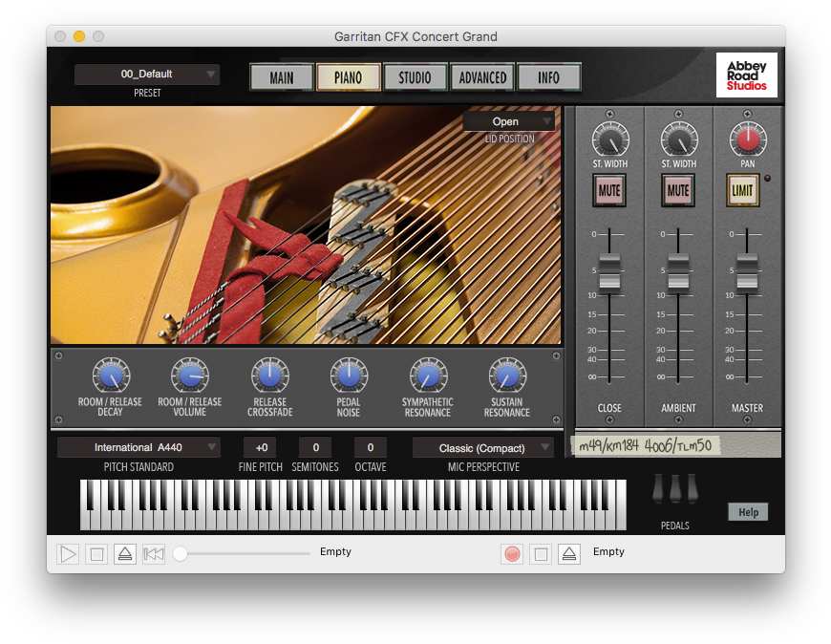This screenshot has width=831, height=644.
Task: Click the Close channel St. Width knob
Action: click(x=610, y=140)
